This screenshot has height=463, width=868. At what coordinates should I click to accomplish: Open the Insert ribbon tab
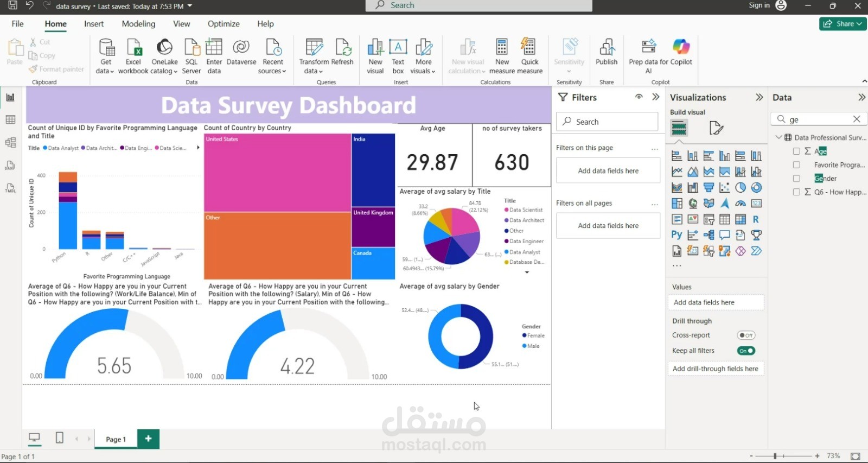(x=94, y=24)
